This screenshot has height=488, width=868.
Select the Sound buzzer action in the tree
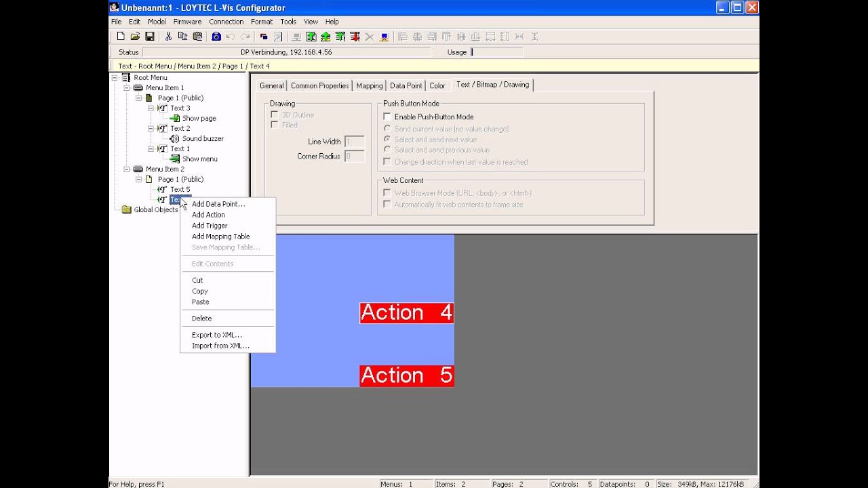pos(203,138)
